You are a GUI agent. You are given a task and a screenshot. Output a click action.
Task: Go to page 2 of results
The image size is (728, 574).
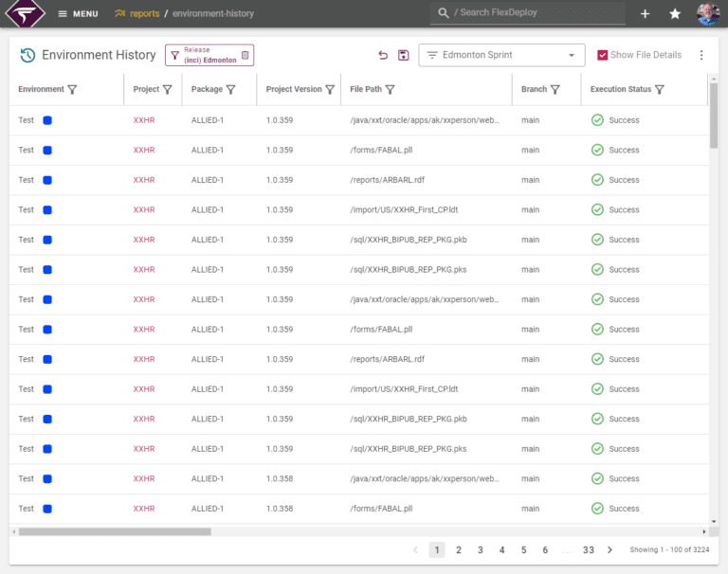458,550
